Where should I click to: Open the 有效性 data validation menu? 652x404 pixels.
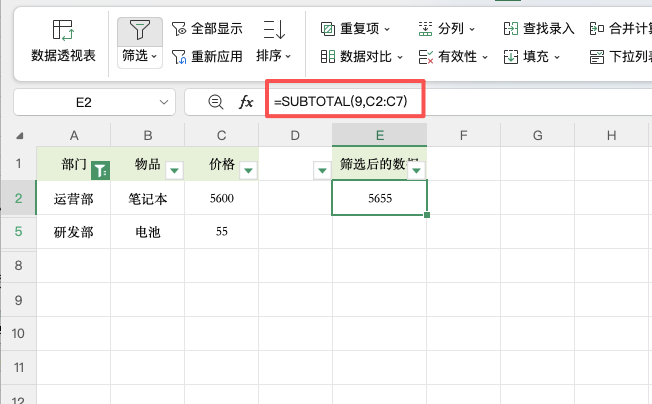(453, 57)
